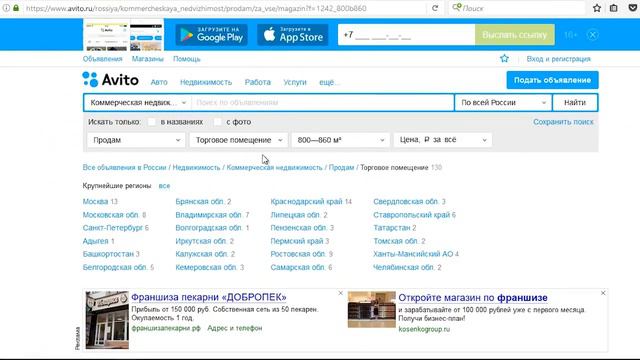This screenshot has width=640, height=360.
Task: Open the category dropdown 'Коммерческая недвиж...'
Action: pos(138,102)
